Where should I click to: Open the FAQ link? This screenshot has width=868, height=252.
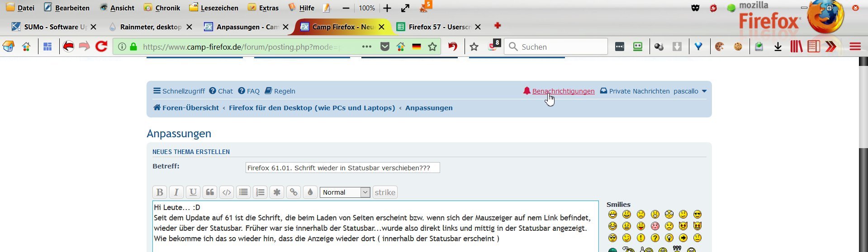[249, 91]
